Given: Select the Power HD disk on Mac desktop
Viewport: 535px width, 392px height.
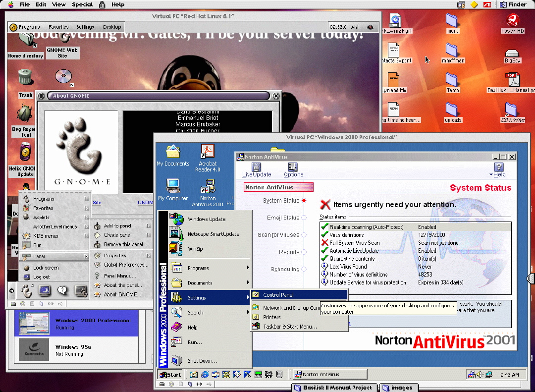Looking at the screenshot, I should point(513,24).
